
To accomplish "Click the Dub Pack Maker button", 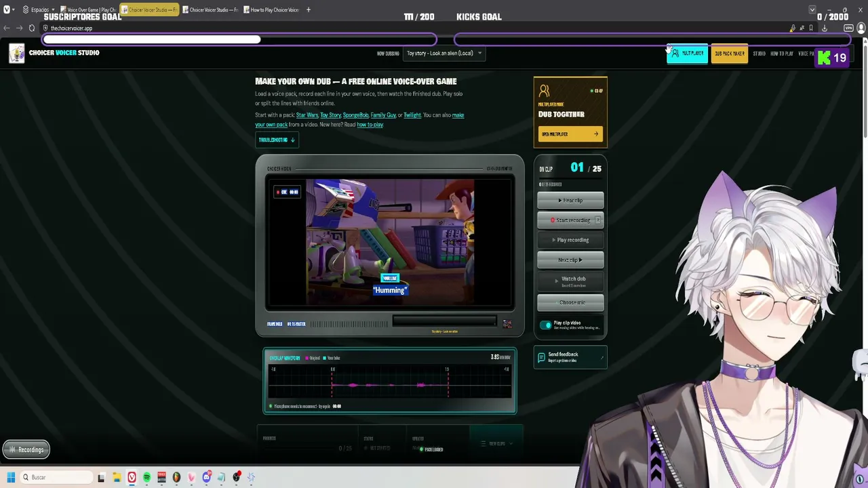I will coord(730,54).
